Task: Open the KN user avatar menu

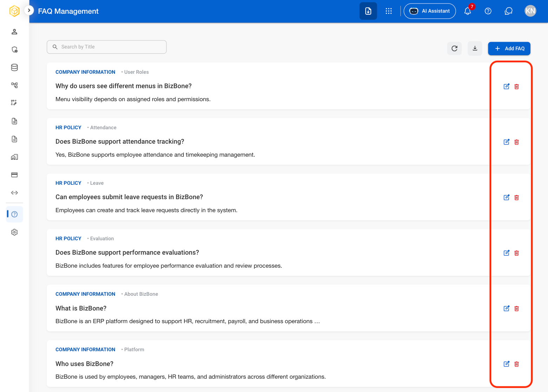Action: [x=530, y=11]
